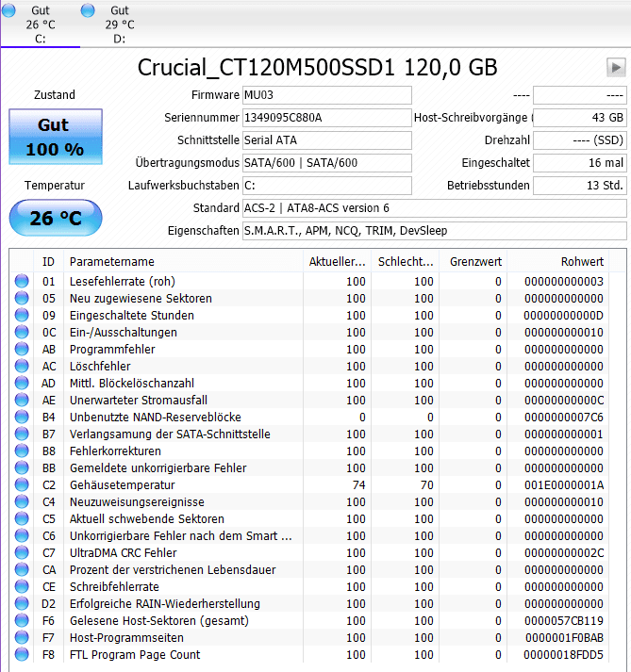Click status icon of Gemeldete unkorrigierbare Fehler
The image size is (631, 672).
coord(22,468)
